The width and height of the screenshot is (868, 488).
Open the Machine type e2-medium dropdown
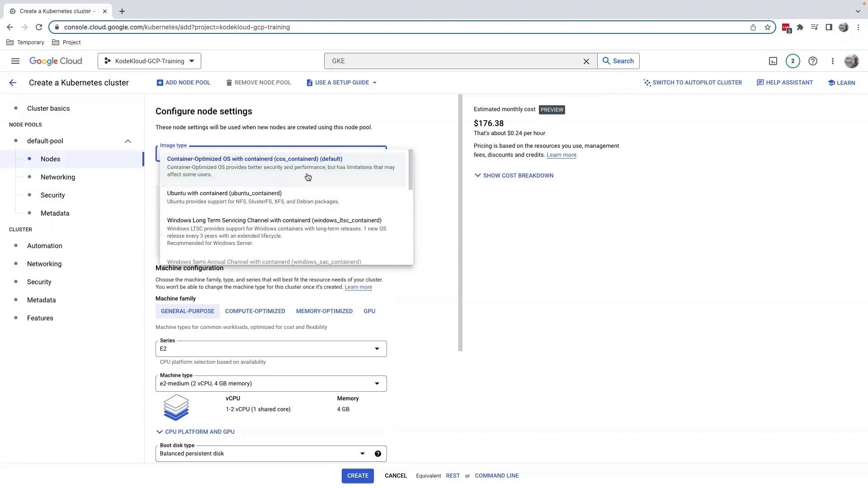click(x=271, y=384)
